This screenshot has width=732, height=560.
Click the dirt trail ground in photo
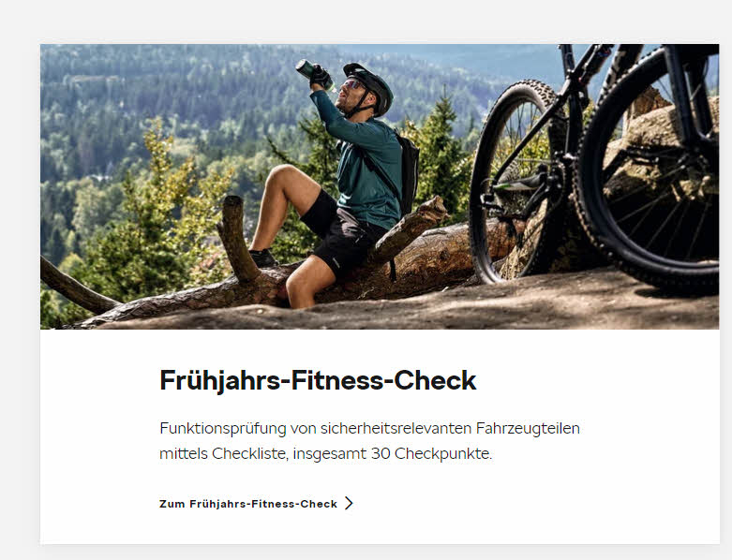pyautogui.click(x=467, y=308)
